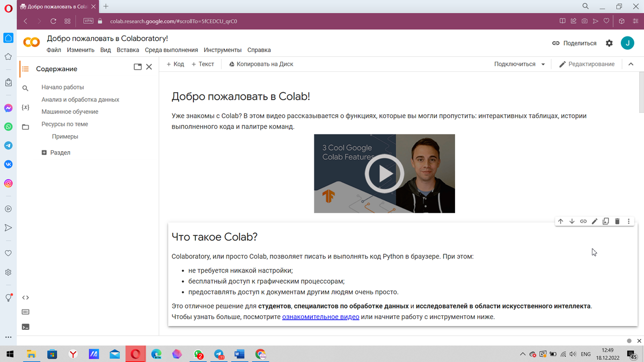The width and height of the screenshot is (644, 362).
Task: Open Word from the Windows taskbar
Action: click(239, 354)
